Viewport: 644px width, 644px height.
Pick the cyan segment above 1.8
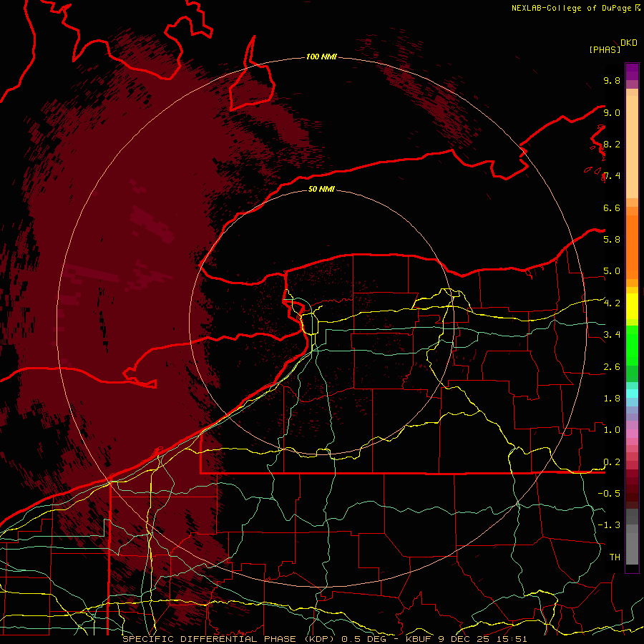coord(632,393)
